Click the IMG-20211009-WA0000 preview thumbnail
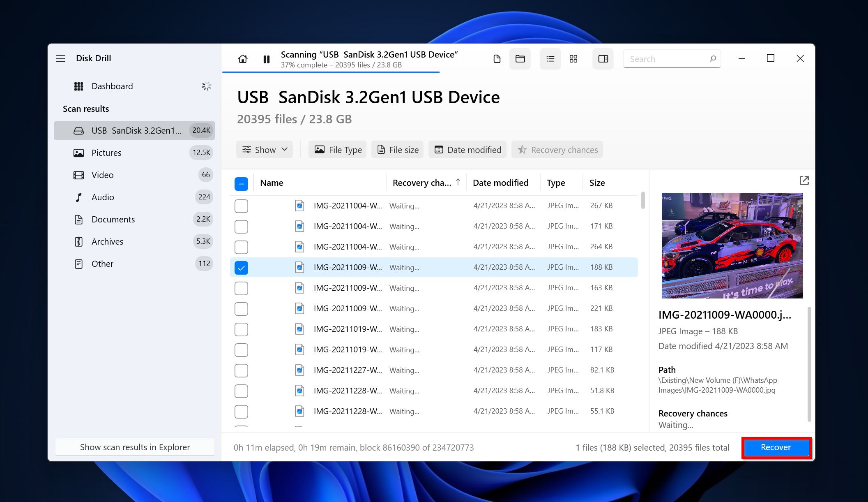Viewport: 868px width, 502px height. click(731, 245)
